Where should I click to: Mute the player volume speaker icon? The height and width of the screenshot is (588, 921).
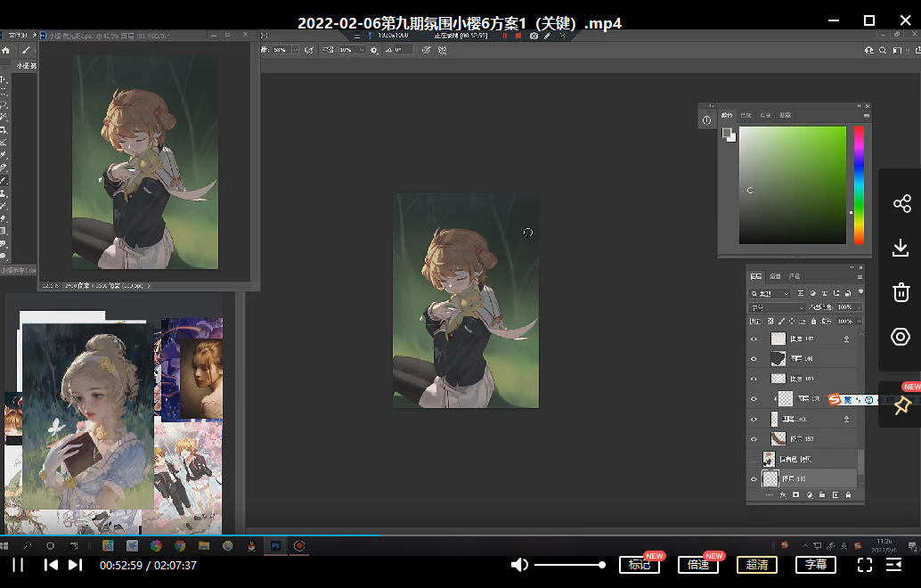(x=519, y=565)
